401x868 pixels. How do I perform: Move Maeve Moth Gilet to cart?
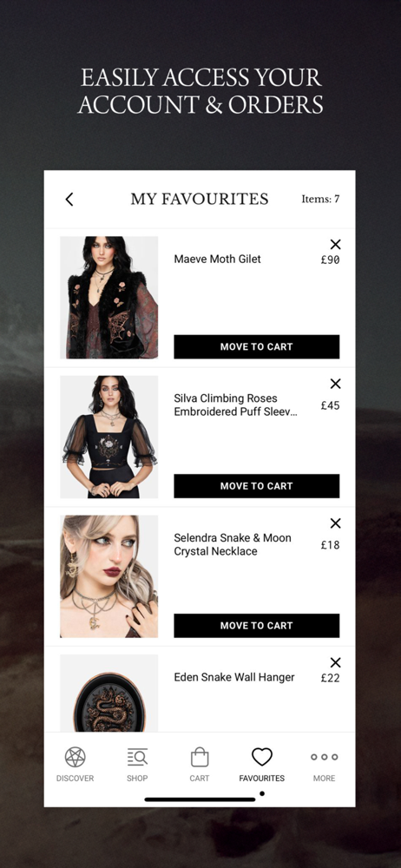pos(256,346)
